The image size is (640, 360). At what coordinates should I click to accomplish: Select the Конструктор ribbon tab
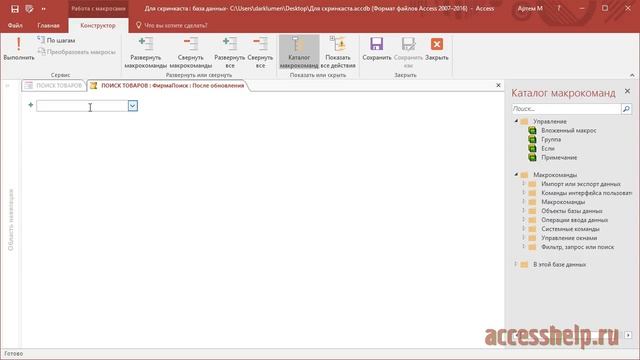(x=98, y=25)
